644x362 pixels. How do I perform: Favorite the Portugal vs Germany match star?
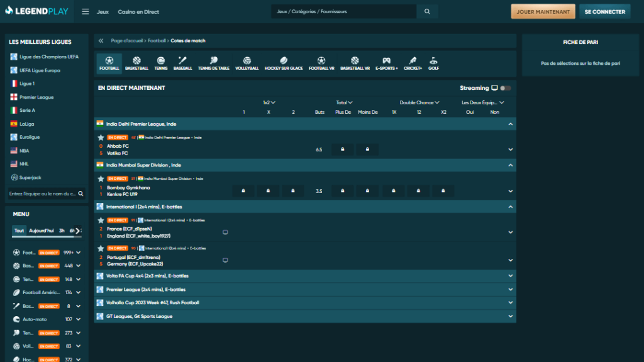(101, 248)
